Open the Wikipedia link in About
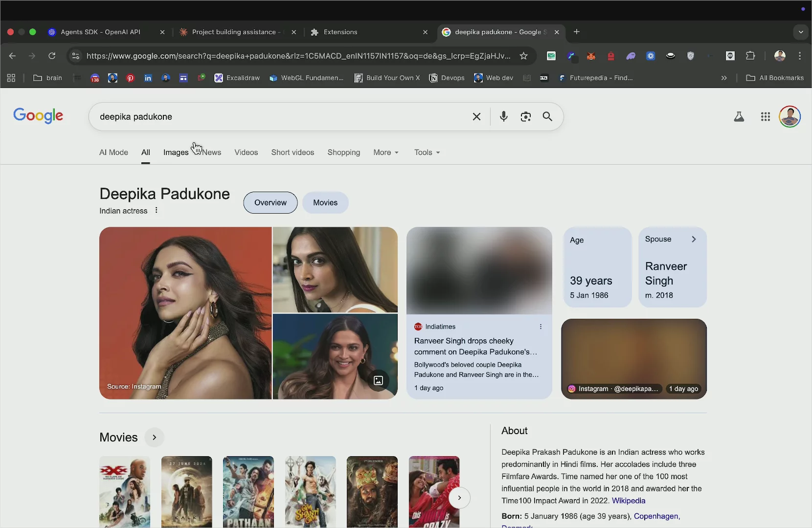 pos(629,501)
